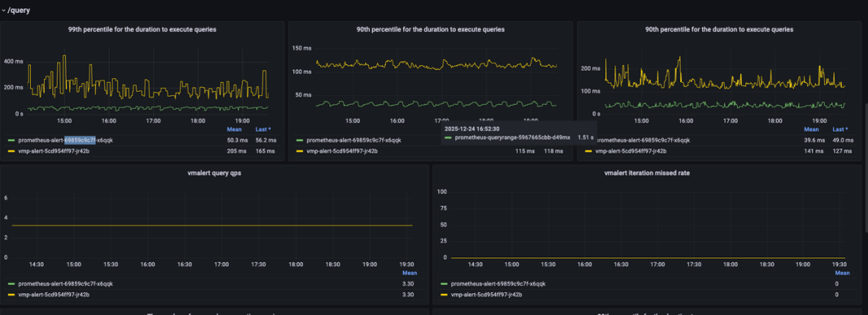Viewport: 868px width, 315px height.
Task: Sort 99th percentile legend by Mean
Action: [x=234, y=130]
